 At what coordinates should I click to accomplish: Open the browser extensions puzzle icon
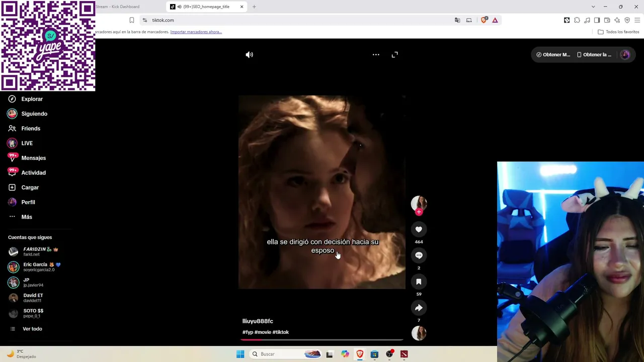click(577, 20)
